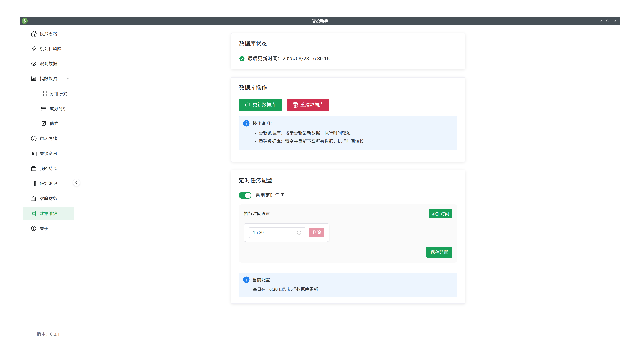Open the 分组研究 submenu item
This screenshot has height=364, width=640.
coord(58,94)
